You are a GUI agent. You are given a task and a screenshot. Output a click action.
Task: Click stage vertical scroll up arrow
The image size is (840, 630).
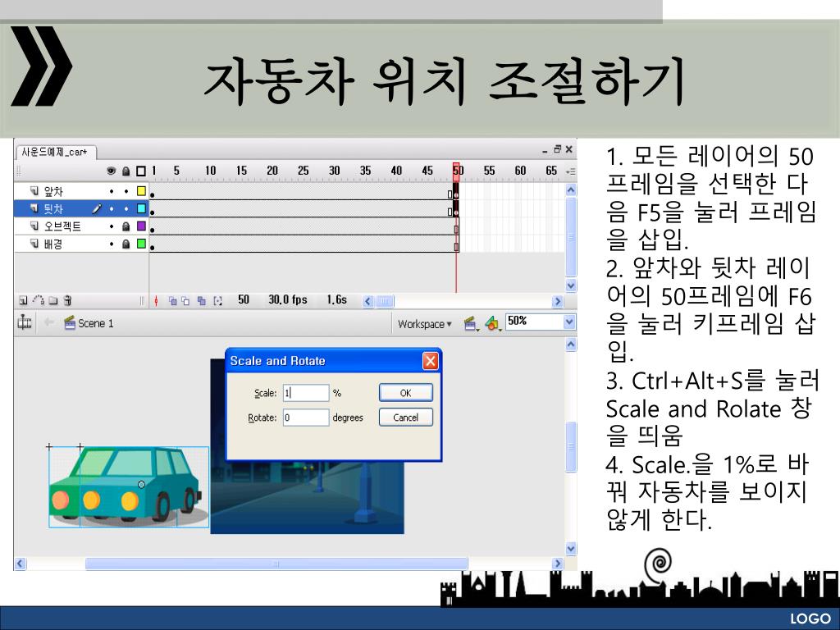pyautogui.click(x=571, y=345)
